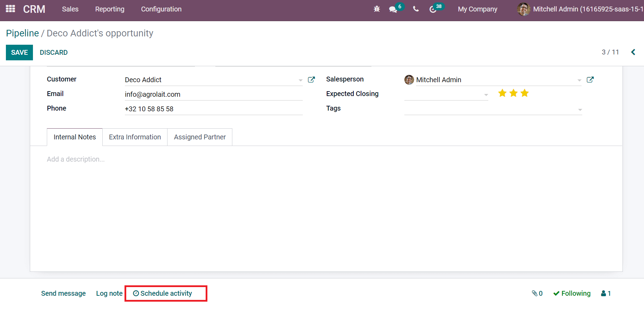Viewport: 644px width, 311px height.
Task: Click the Email field info@agrolait.com
Action: coord(214,94)
